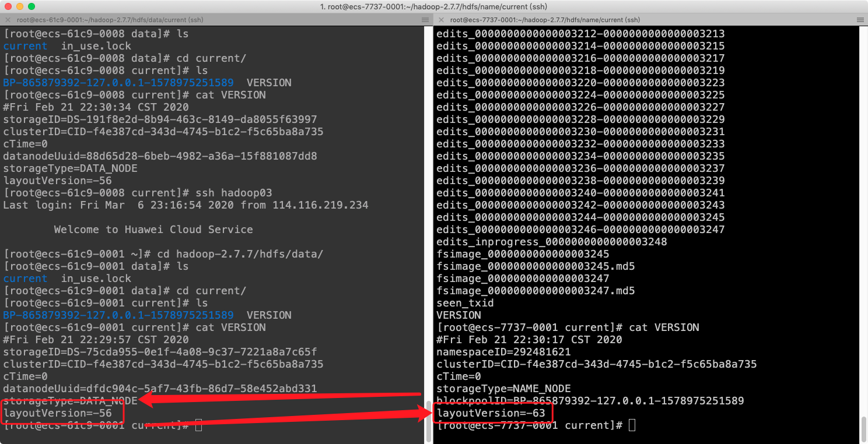
Task: Click the 'blockpoolID=BP-865879392' line
Action: click(x=590, y=401)
